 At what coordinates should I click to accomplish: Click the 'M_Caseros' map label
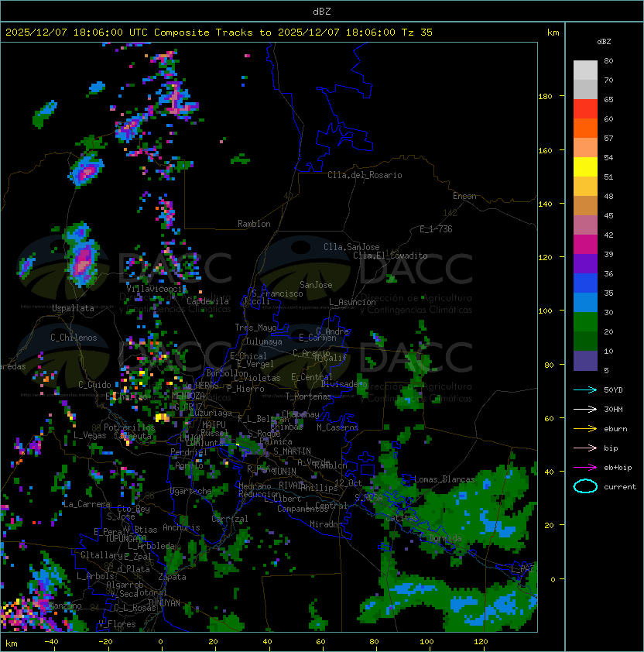[x=337, y=427]
